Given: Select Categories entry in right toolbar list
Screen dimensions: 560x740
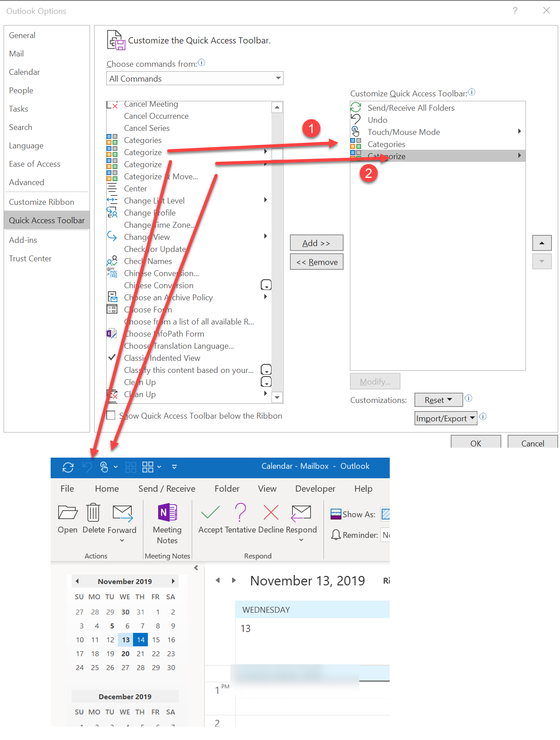Looking at the screenshot, I should pyautogui.click(x=438, y=144).
